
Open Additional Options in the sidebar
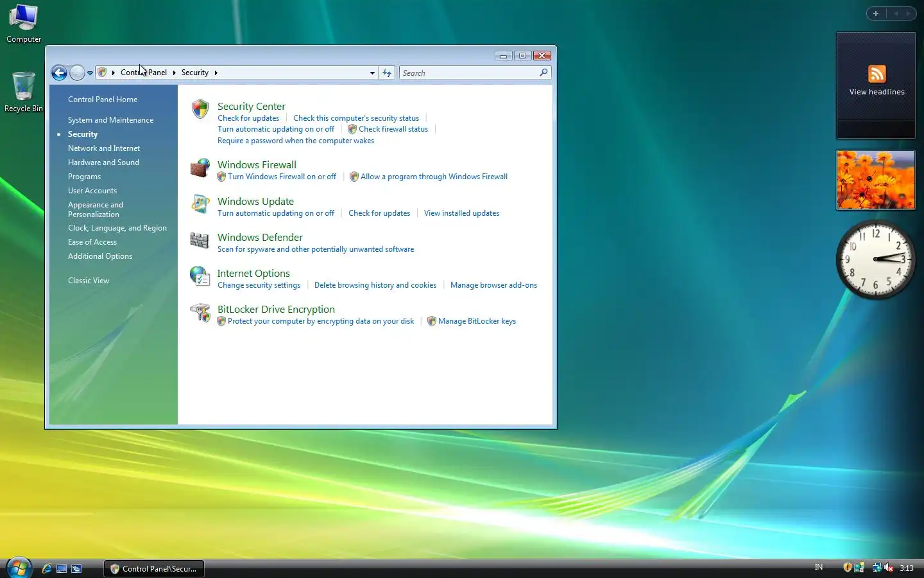tap(100, 256)
